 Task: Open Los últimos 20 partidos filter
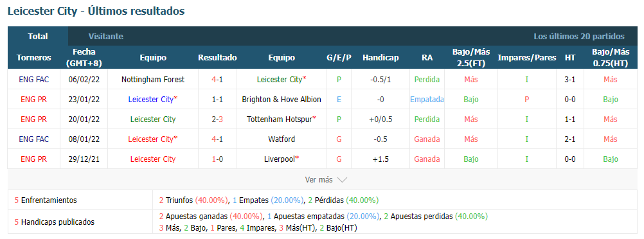pyautogui.click(x=579, y=36)
